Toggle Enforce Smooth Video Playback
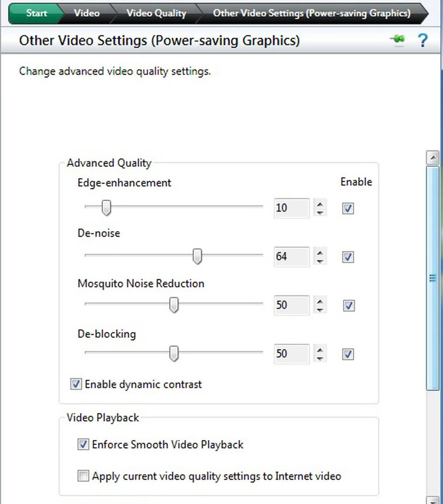Viewport: 443px width, 504px height. pyautogui.click(x=83, y=444)
